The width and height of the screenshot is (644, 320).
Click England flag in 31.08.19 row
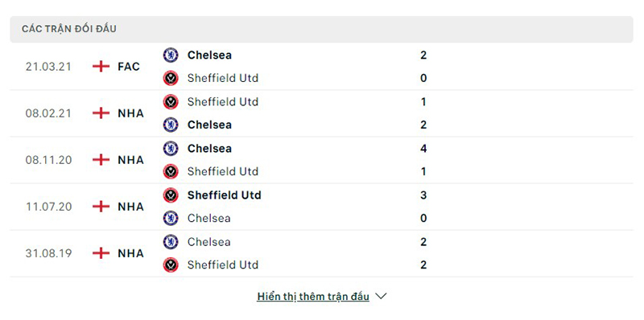tap(101, 253)
